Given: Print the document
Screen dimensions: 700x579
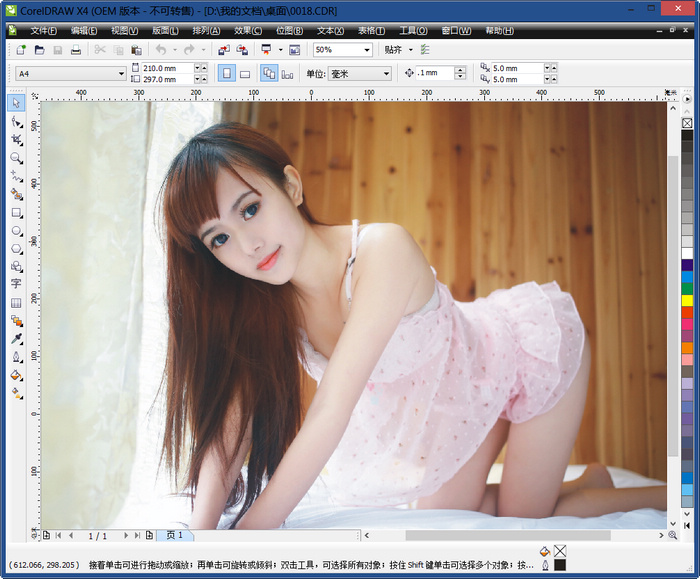Looking at the screenshot, I should coord(76,50).
